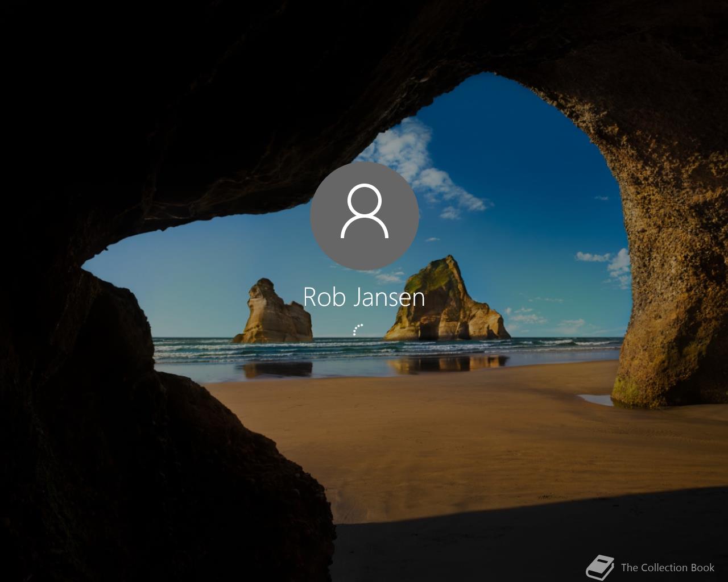Click the user avatar picture

coord(364,216)
